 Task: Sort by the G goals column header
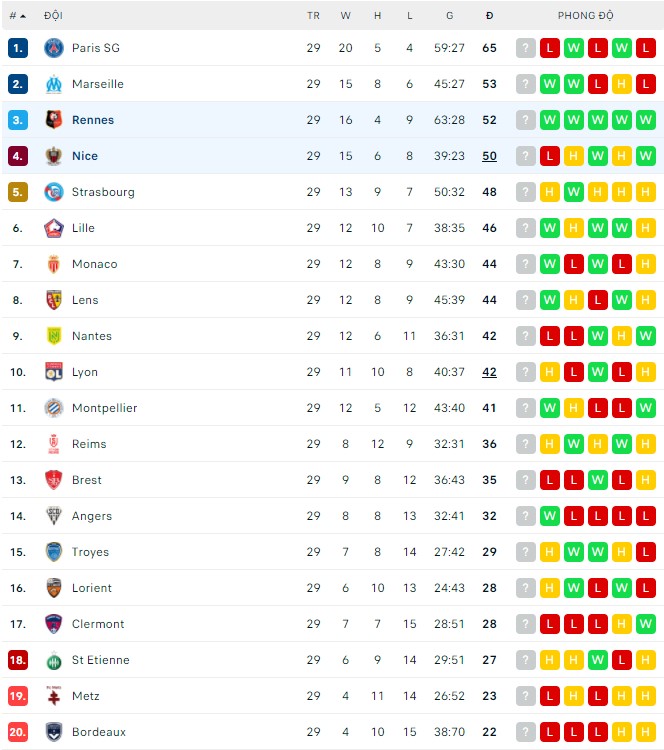pos(449,16)
